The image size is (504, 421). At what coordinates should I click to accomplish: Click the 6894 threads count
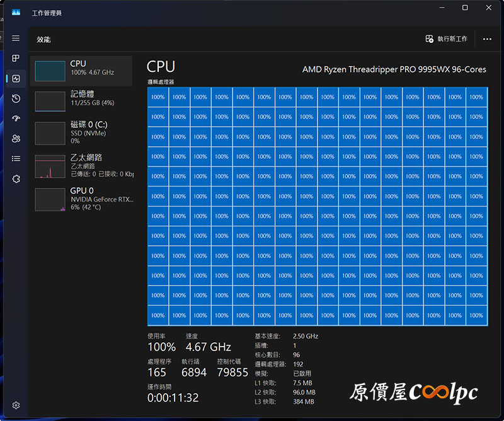tap(194, 372)
